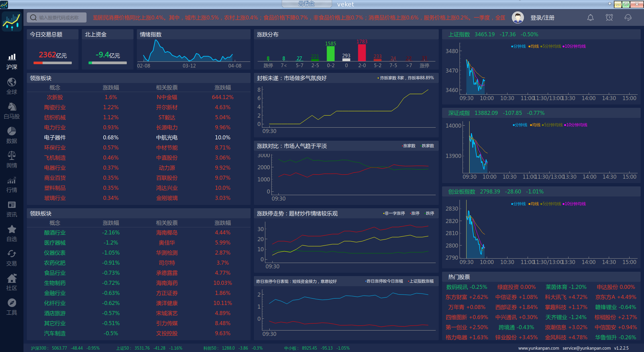Viewport: 644px width, 352px height.
Task: Open the 沪深 market sidebar section
Action: [x=12, y=62]
